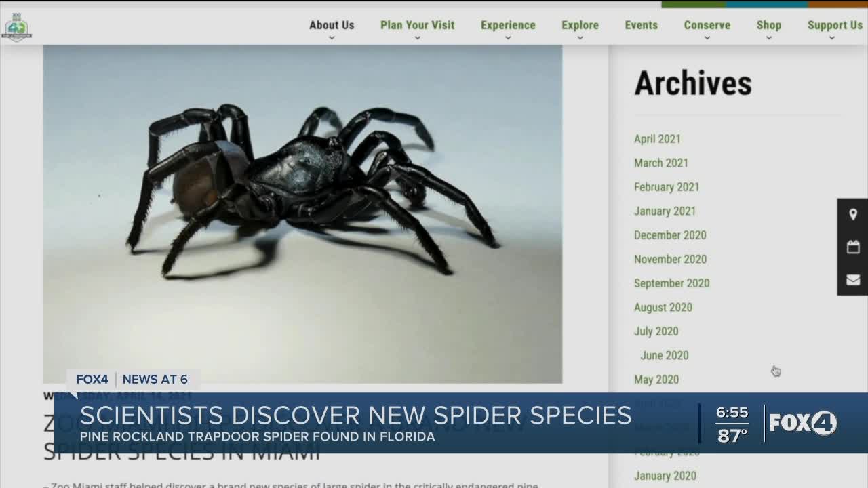Screen dimensions: 868x488
Task: Open the September 2020 archive
Action: pos(671,283)
